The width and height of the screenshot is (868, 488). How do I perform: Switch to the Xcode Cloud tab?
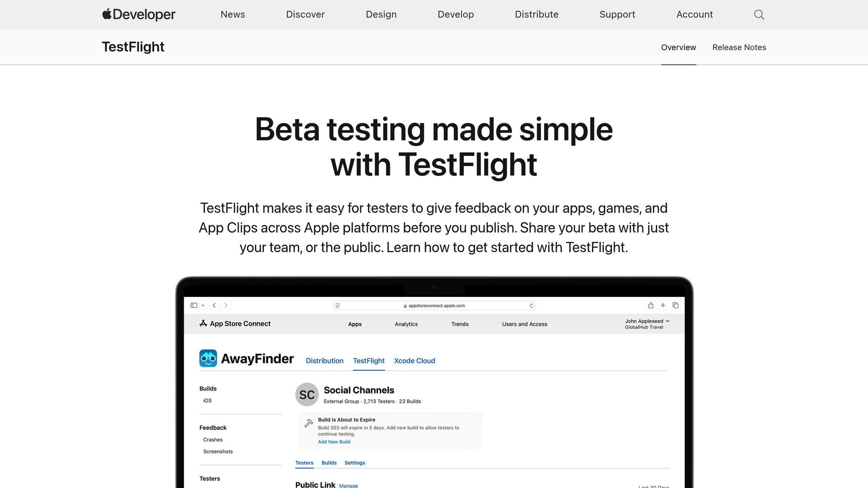coord(414,361)
